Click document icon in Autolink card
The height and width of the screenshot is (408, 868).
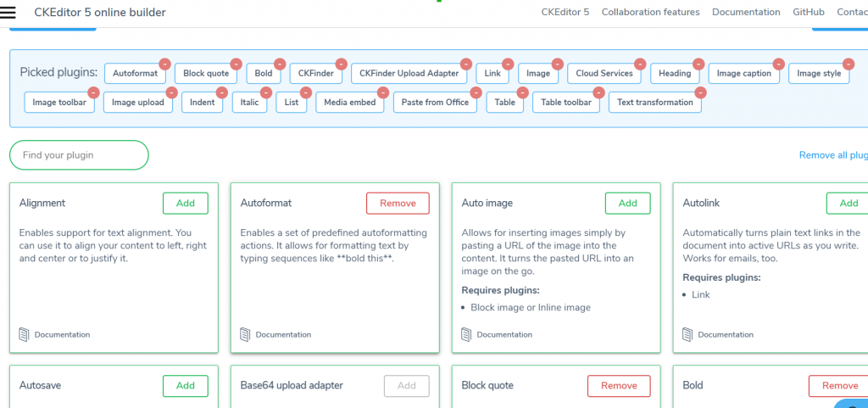pos(687,334)
